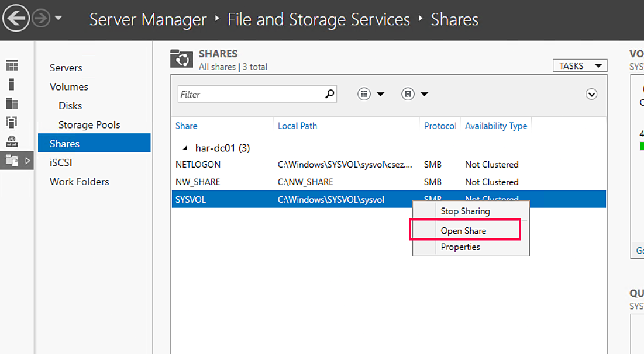644x354 pixels.
Task: Open the Work Folders section
Action: tap(79, 181)
